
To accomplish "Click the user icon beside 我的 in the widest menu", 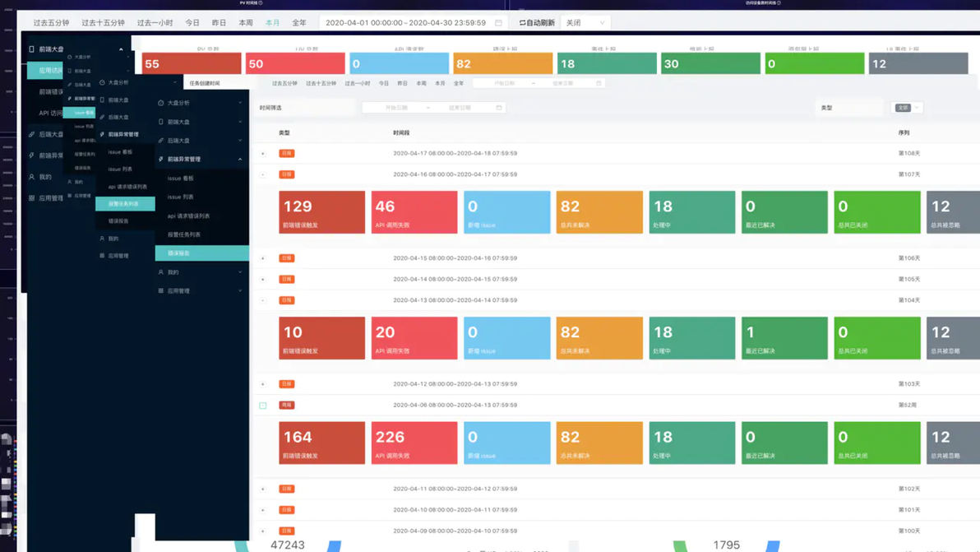I will [160, 272].
